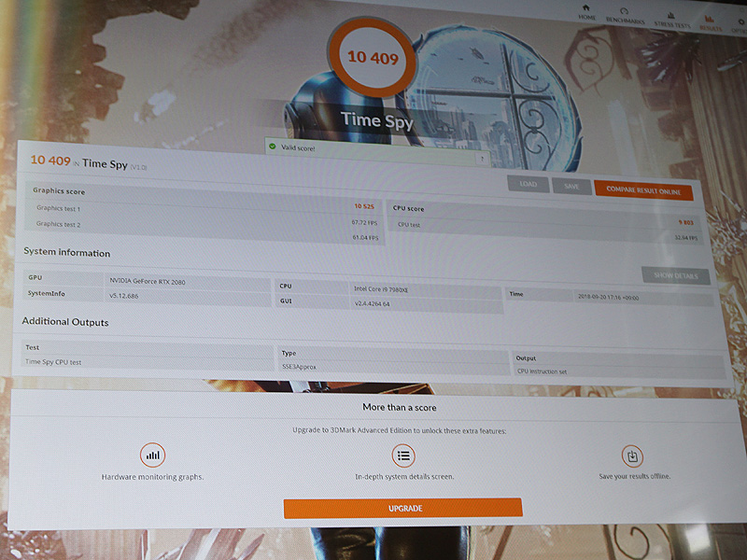Open the Stress Tests tab
This screenshot has height=560, width=747.
(671, 20)
